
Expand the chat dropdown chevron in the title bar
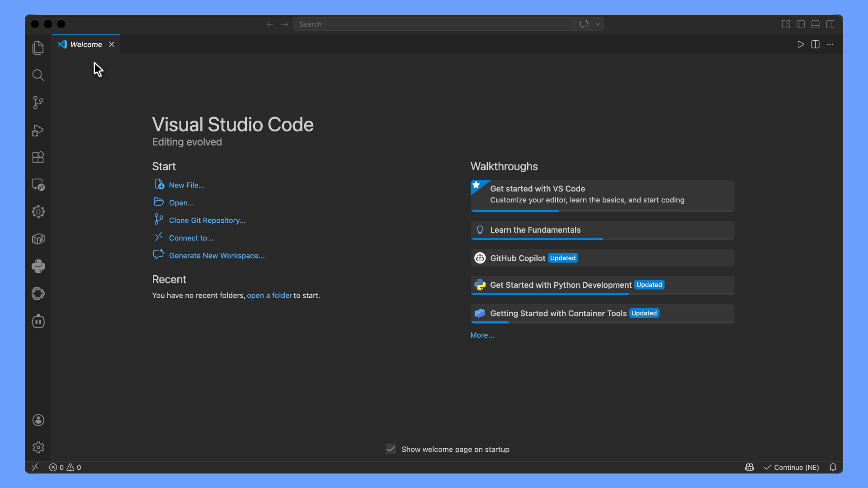[598, 24]
